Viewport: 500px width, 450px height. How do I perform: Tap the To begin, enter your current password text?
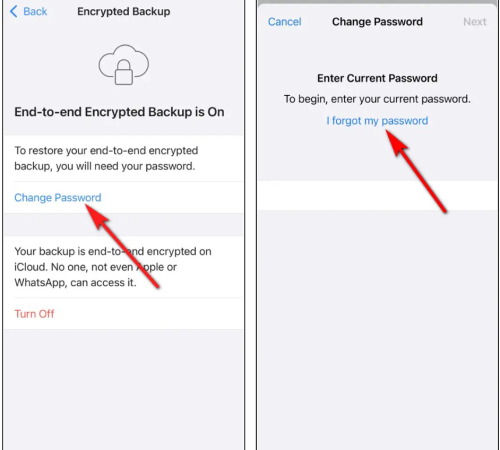point(377,99)
